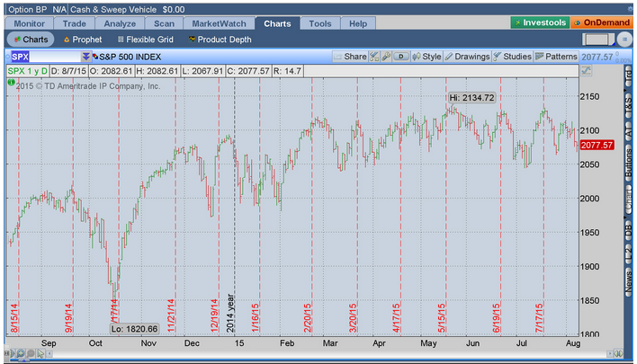Click the 6/19/15 expiration marker

(x=496, y=318)
